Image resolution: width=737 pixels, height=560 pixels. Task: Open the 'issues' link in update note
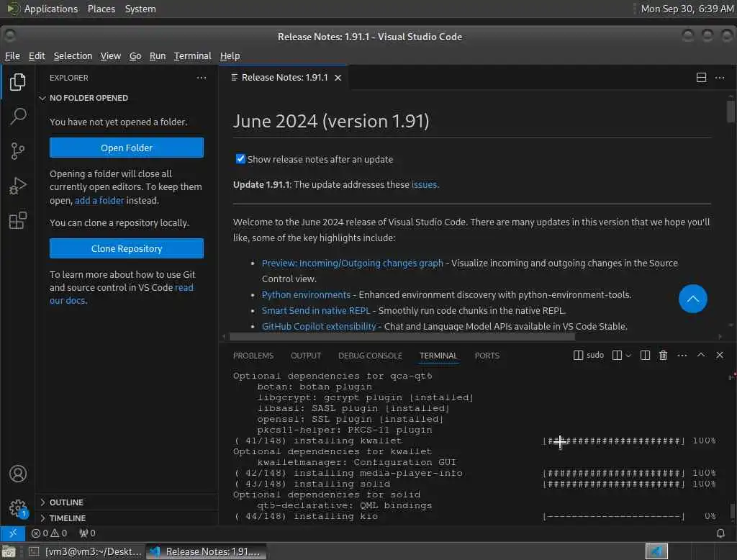[x=425, y=185]
